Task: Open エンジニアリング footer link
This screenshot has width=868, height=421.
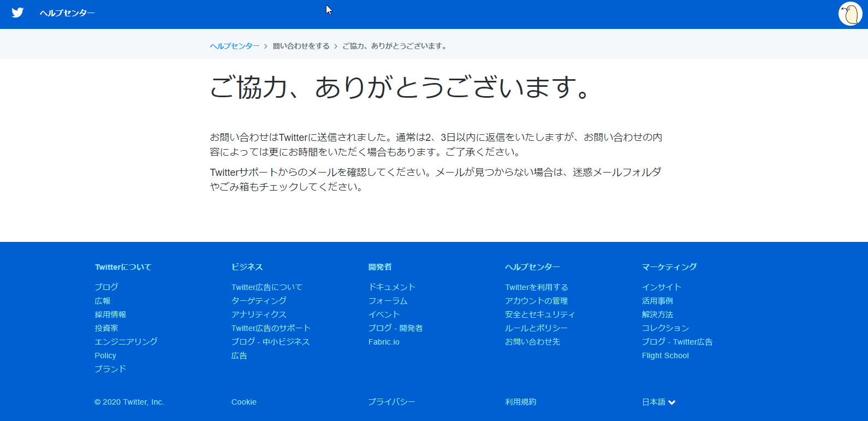Action: [126, 342]
